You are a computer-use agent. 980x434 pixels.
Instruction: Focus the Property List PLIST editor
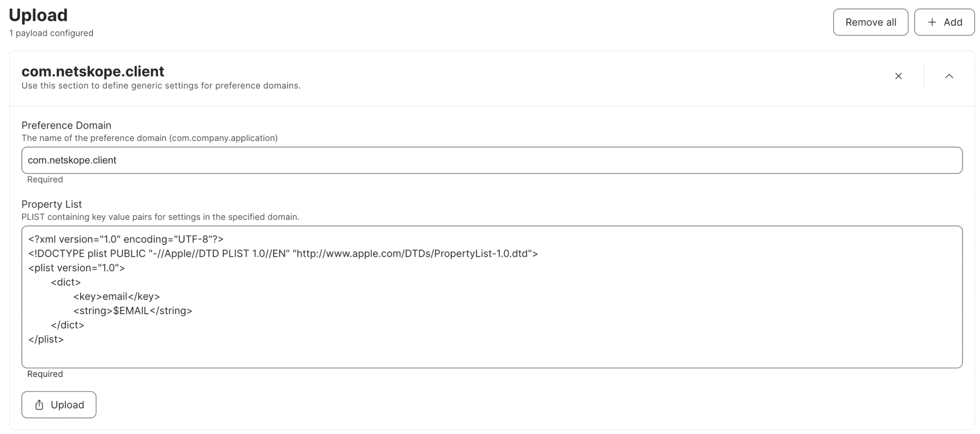click(x=492, y=296)
